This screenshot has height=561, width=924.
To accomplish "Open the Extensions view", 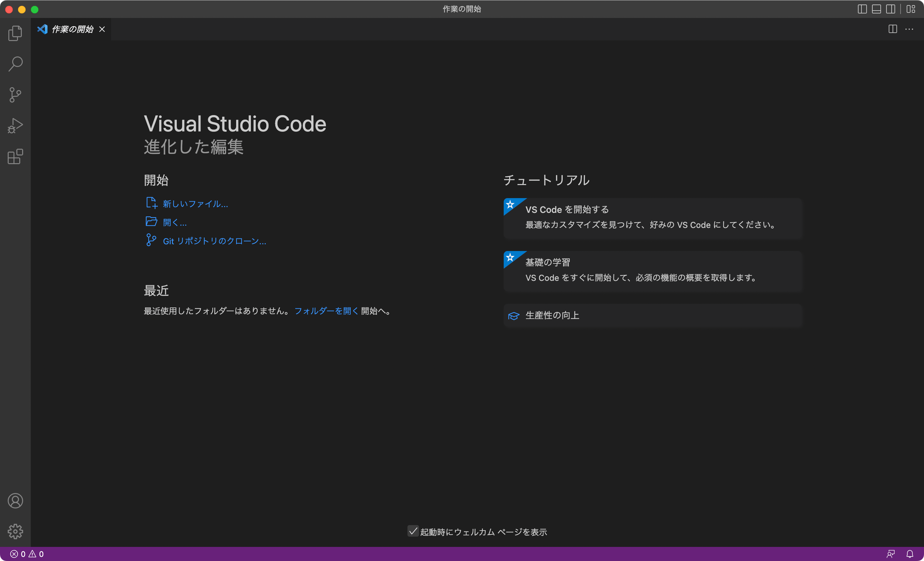I will [x=15, y=156].
